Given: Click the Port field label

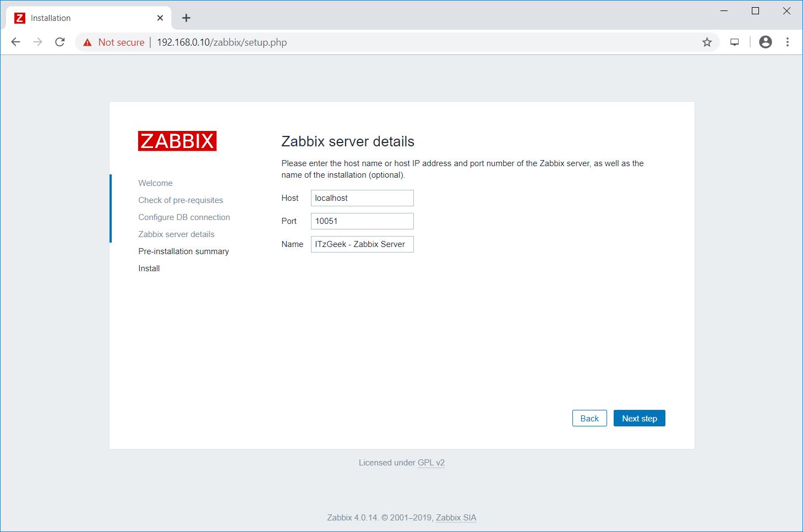Looking at the screenshot, I should 289,221.
